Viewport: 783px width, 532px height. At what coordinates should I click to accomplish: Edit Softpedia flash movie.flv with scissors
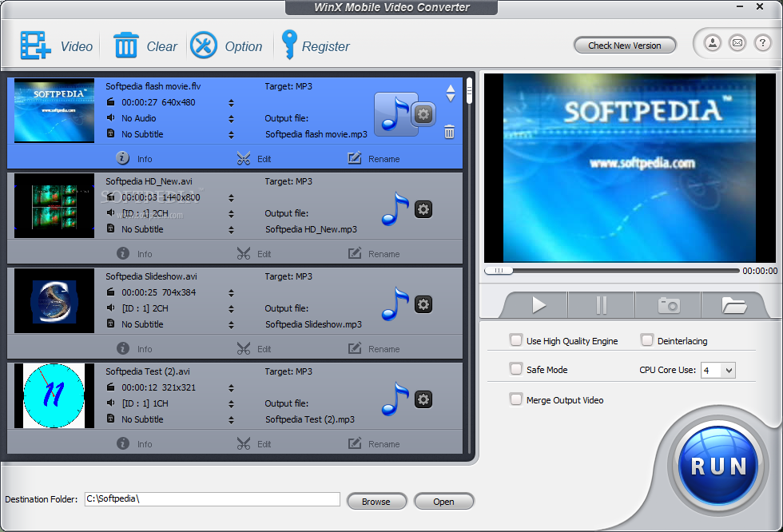254,159
